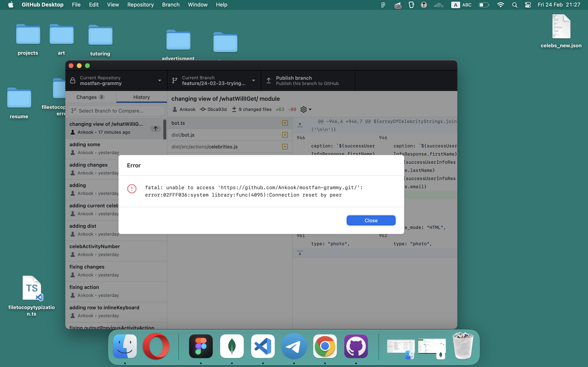Viewport: 588px width, 367px height.
Task: Expand the Current Repository dropdown
Action: 116,81
